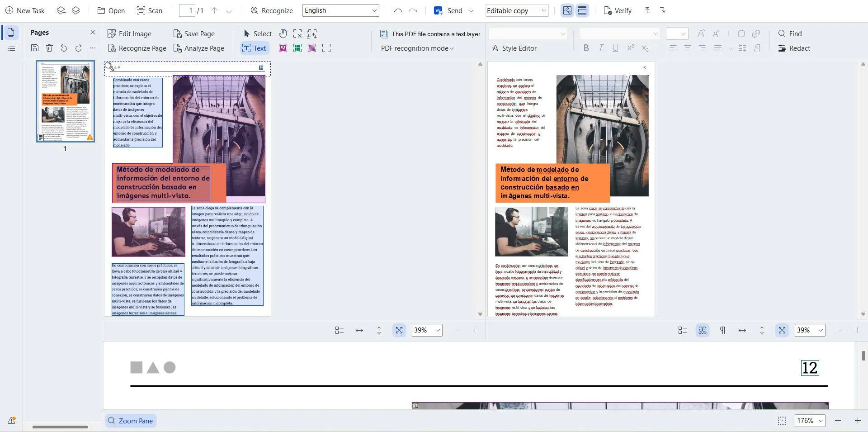Zoom out image pane with minus

click(455, 330)
